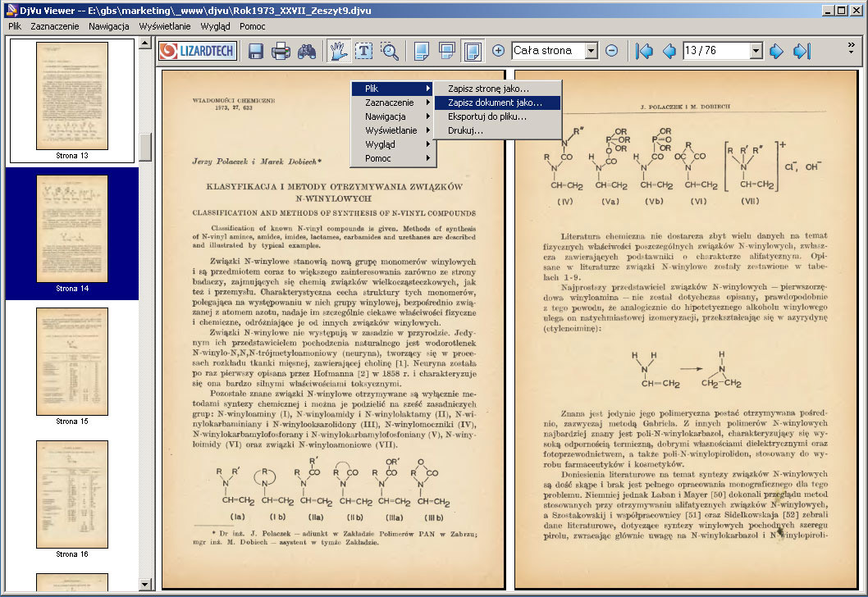
Task: Go to the first page
Action: 644,52
